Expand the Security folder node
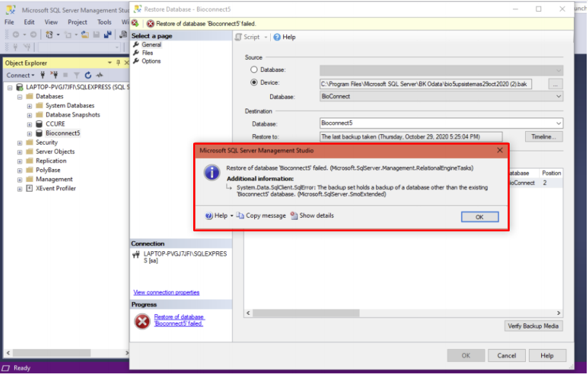 [x=19, y=143]
